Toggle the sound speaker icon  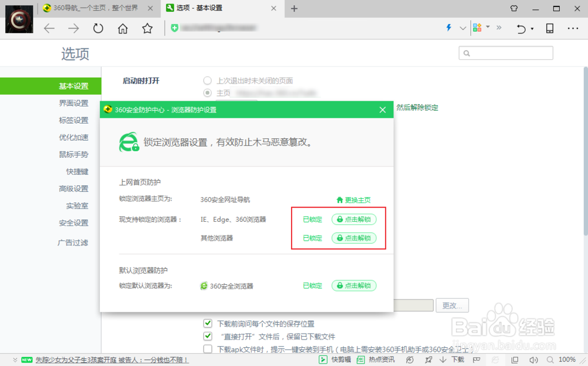[533, 360]
